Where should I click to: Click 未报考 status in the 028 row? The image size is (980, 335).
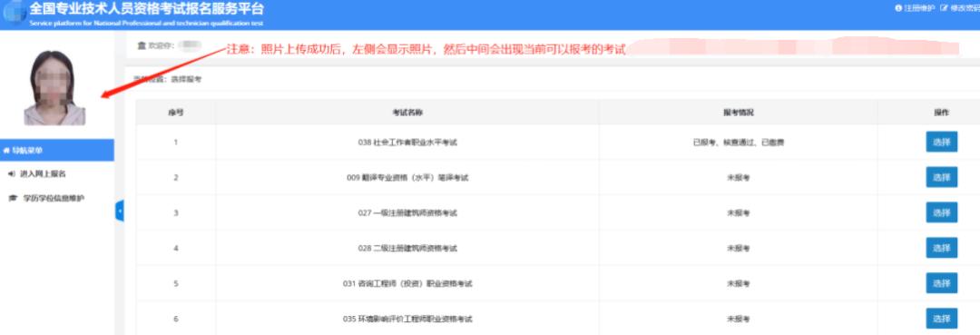tap(738, 248)
